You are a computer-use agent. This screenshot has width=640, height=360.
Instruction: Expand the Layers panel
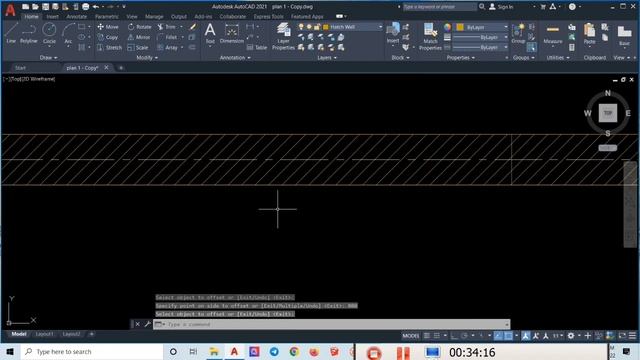click(x=327, y=58)
